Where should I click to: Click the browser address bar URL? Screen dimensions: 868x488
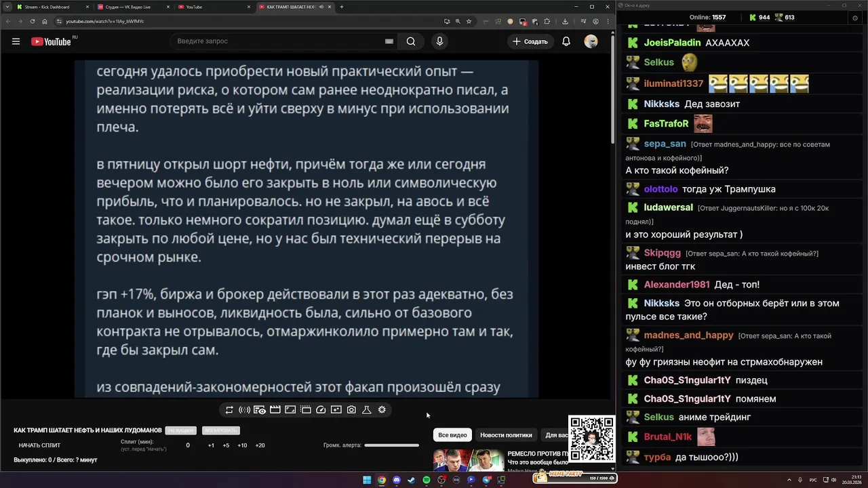click(105, 21)
